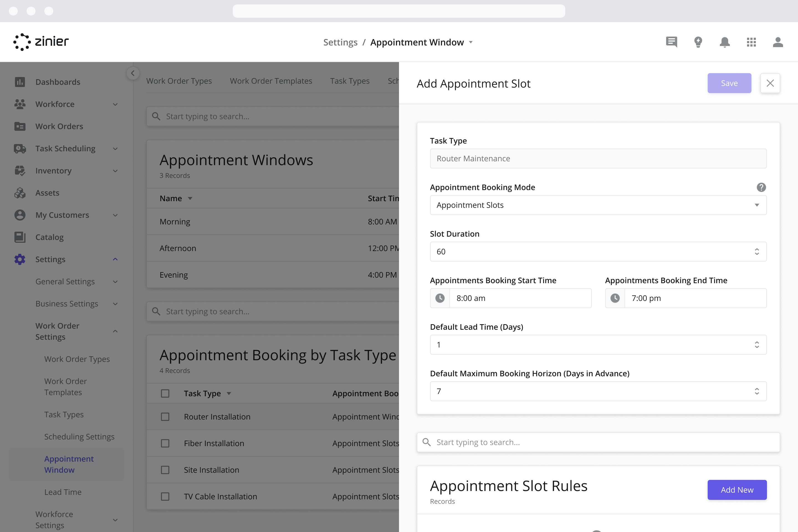Collapse the Settings menu chevron
This screenshot has height=532, width=798.
[x=115, y=259]
